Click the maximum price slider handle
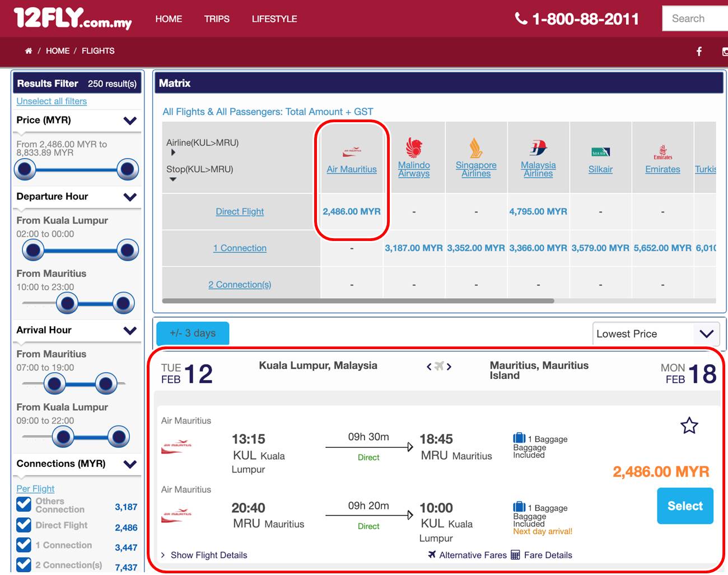This screenshot has height=575, width=728. [x=127, y=169]
